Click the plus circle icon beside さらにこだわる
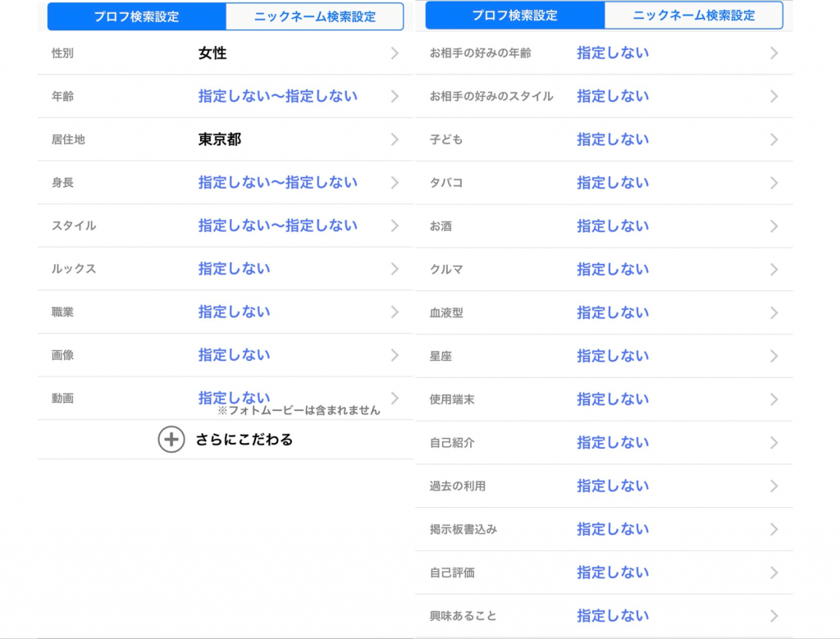 171,440
